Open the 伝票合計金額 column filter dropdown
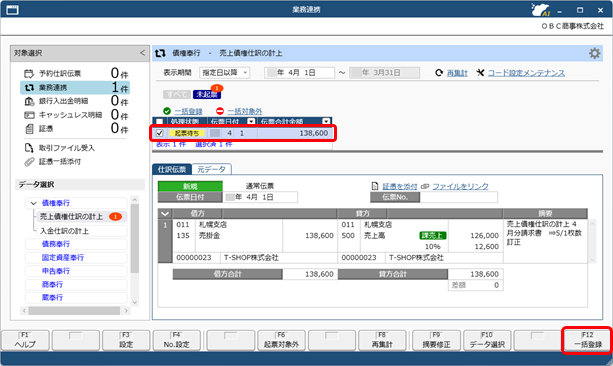The image size is (613, 366). coord(326,122)
